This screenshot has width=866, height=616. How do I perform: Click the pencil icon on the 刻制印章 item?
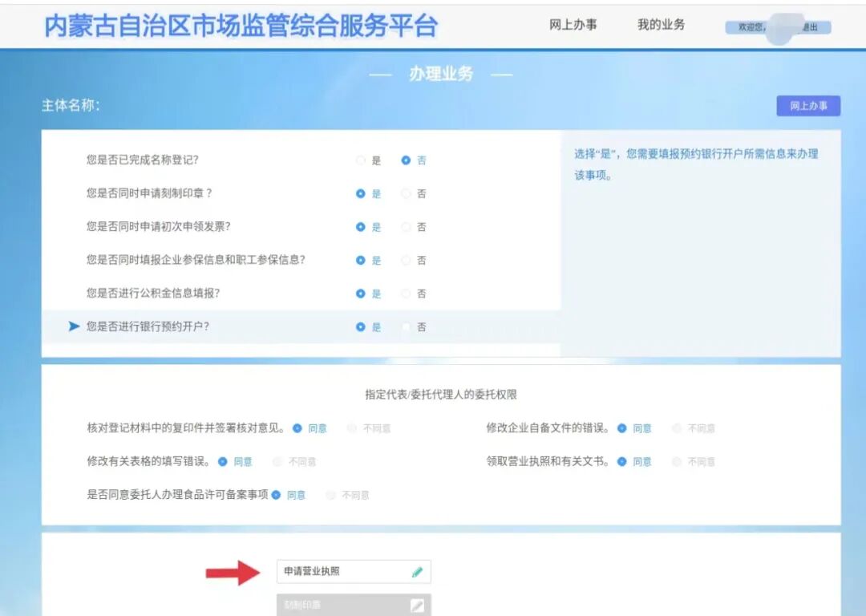(417, 605)
